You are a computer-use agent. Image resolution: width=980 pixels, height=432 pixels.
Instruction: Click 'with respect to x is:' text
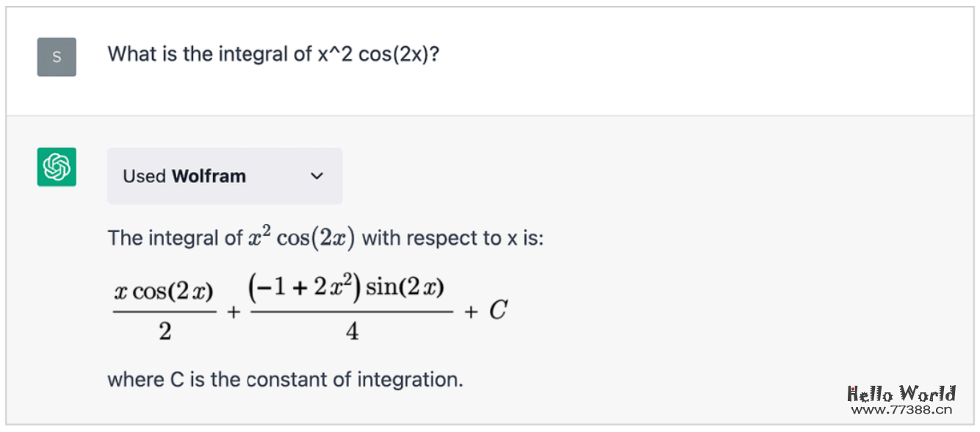click(453, 238)
